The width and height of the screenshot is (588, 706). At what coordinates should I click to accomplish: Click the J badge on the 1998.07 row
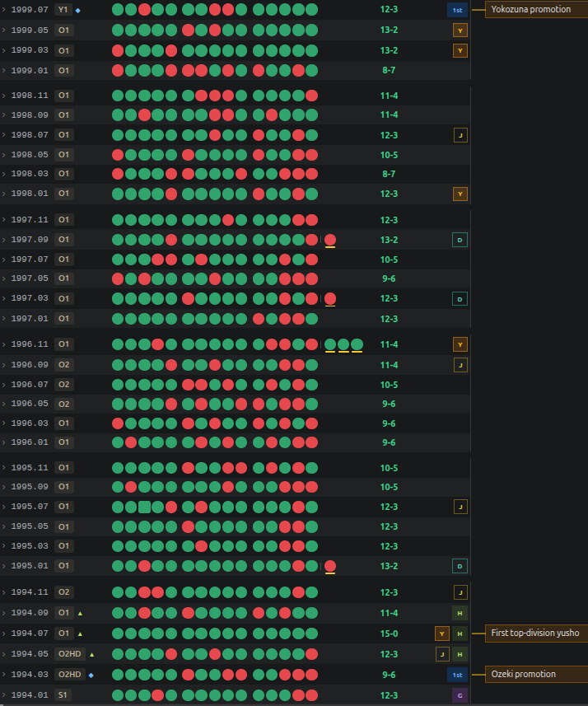[460, 135]
